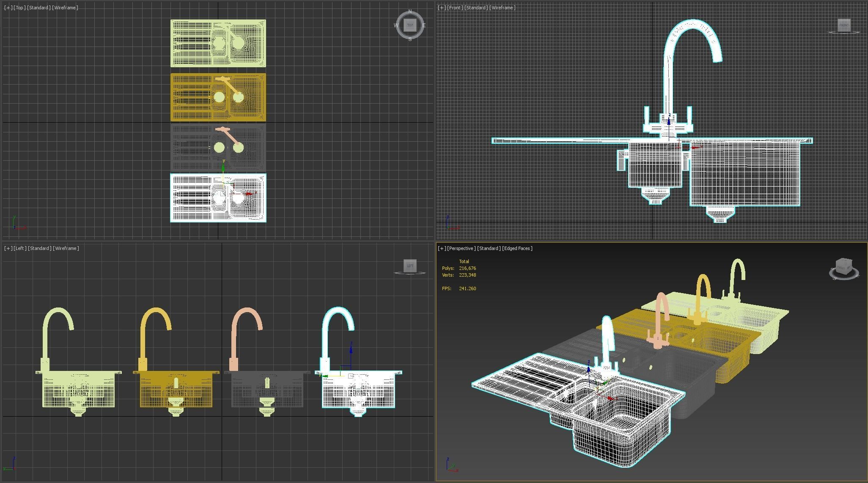Open the [Left] point-of-view label menu

[20, 248]
